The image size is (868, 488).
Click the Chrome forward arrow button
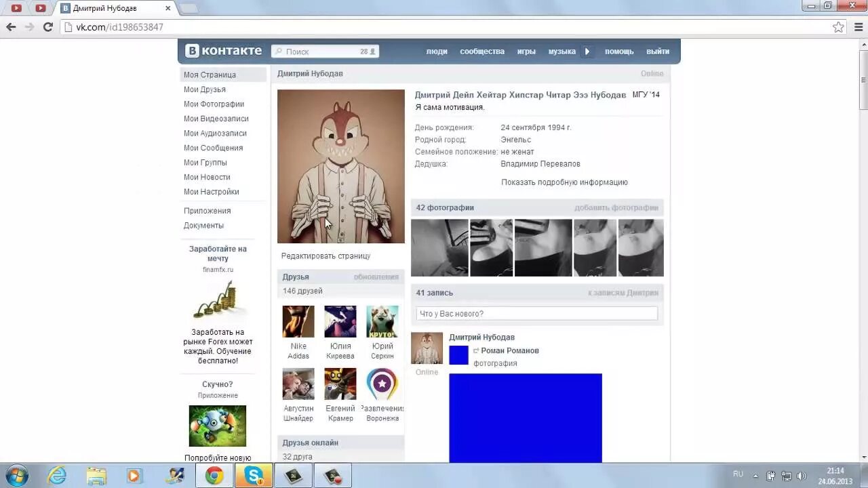click(29, 27)
